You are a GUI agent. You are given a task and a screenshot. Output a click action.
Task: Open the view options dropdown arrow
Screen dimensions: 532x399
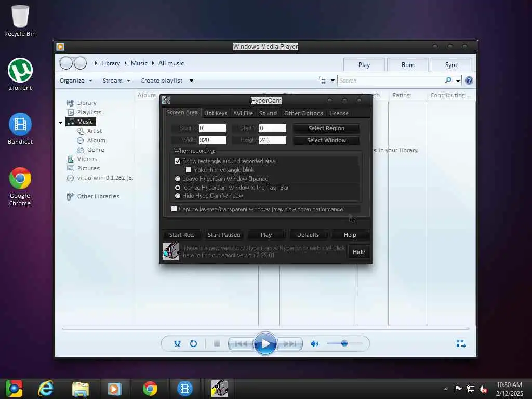(x=332, y=81)
